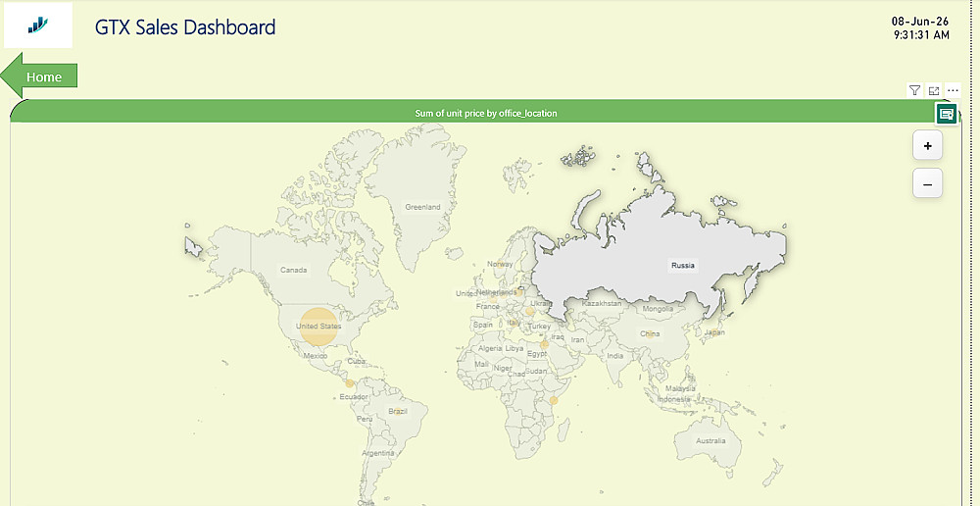Viewport: 980px width, 506px height.
Task: Click the bubble over China
Action: pyautogui.click(x=650, y=334)
